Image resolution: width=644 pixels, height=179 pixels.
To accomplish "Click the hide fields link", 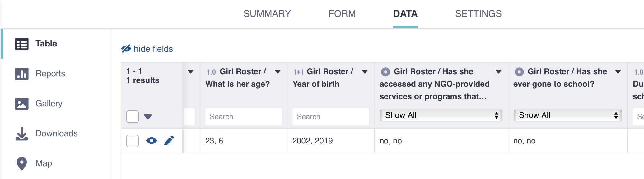I will tap(153, 49).
